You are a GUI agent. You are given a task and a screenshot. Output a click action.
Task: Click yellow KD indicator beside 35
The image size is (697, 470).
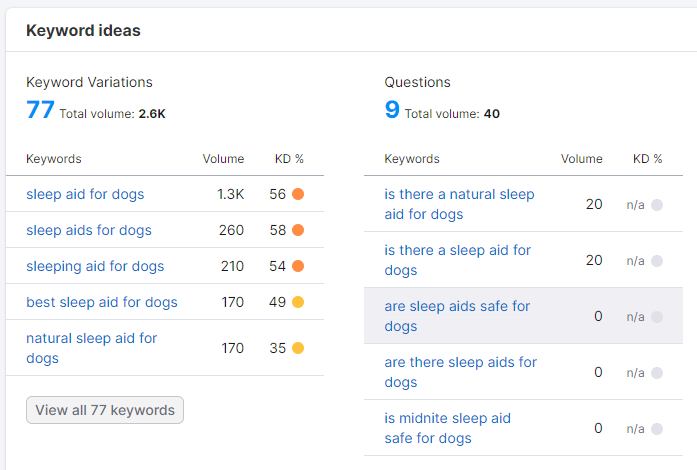click(298, 348)
